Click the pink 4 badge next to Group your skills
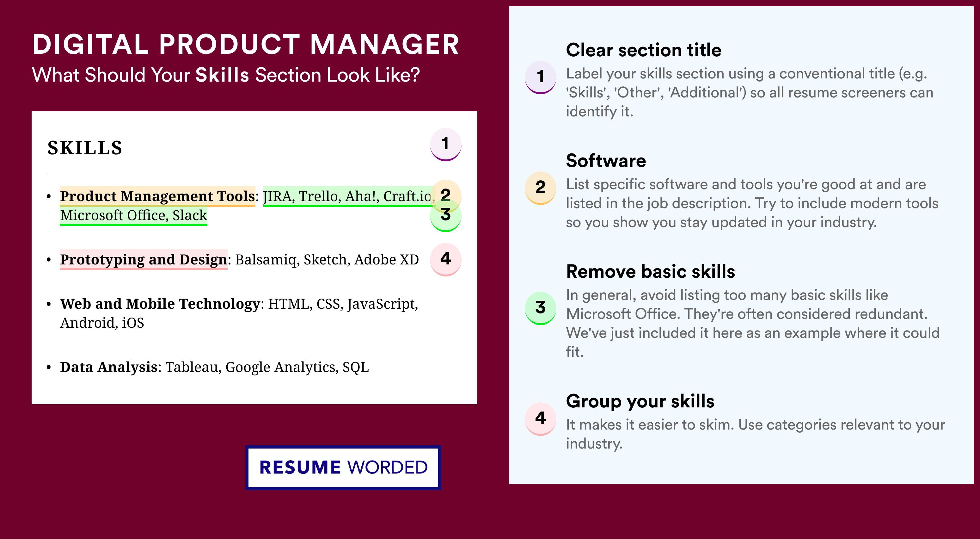This screenshot has width=980, height=539. point(541,419)
